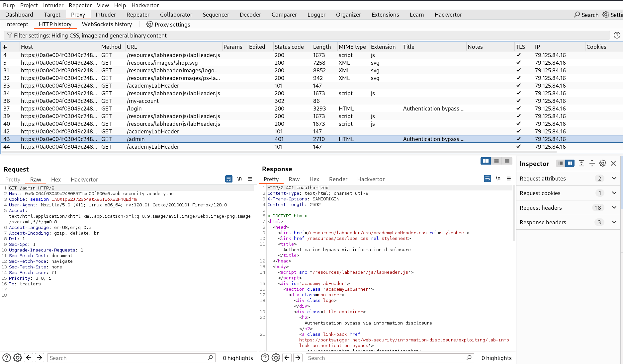The width and height of the screenshot is (623, 364).
Task: Click response pane help icon
Action: point(265,358)
